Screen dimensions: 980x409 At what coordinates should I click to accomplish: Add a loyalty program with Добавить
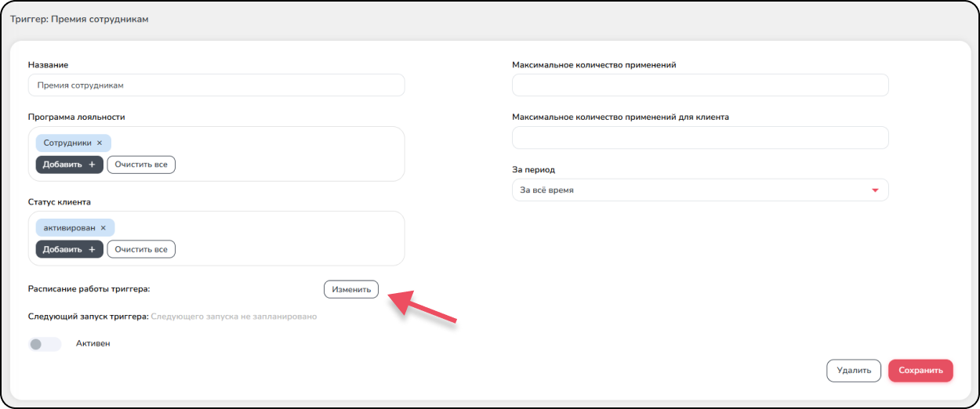point(69,165)
